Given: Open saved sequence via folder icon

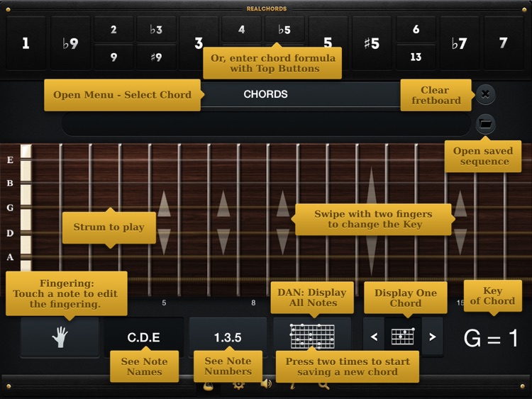Looking at the screenshot, I should tap(485, 124).
